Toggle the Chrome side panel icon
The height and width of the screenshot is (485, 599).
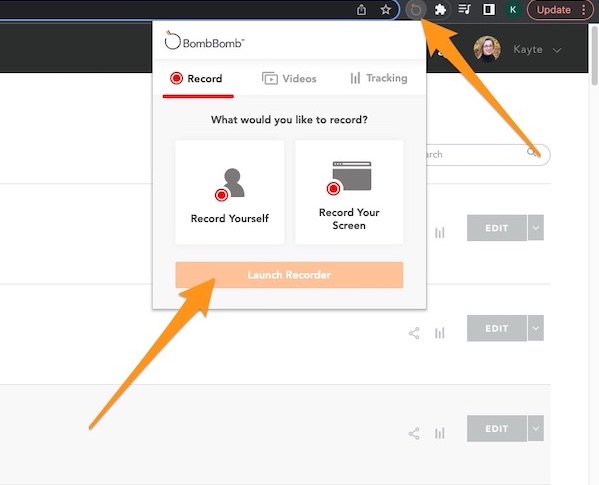[489, 10]
